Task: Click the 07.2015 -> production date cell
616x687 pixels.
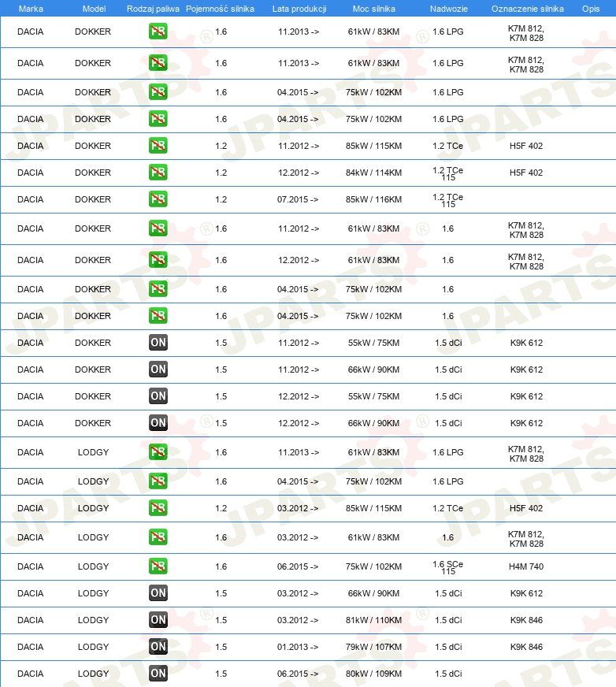Action: [x=299, y=199]
